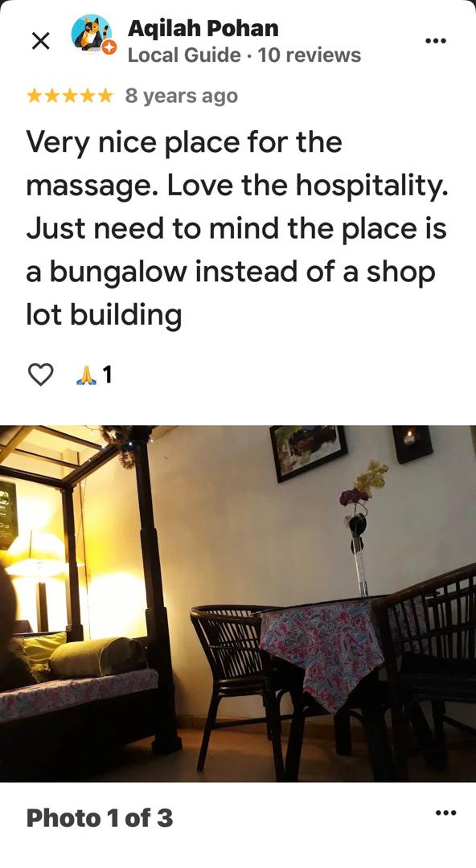476x868 pixels.
Task: Tap the orange Local Guide badge on avatar
Action: coord(109,47)
